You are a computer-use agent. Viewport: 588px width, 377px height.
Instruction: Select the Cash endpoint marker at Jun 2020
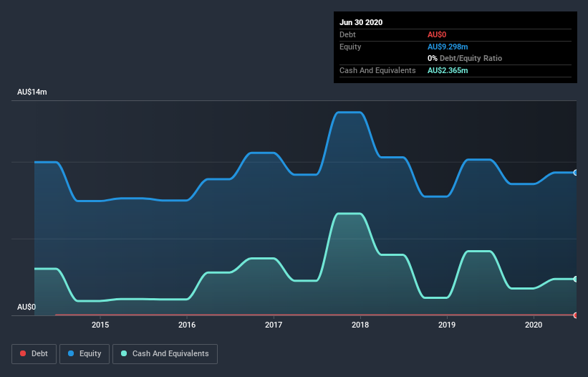coord(576,279)
